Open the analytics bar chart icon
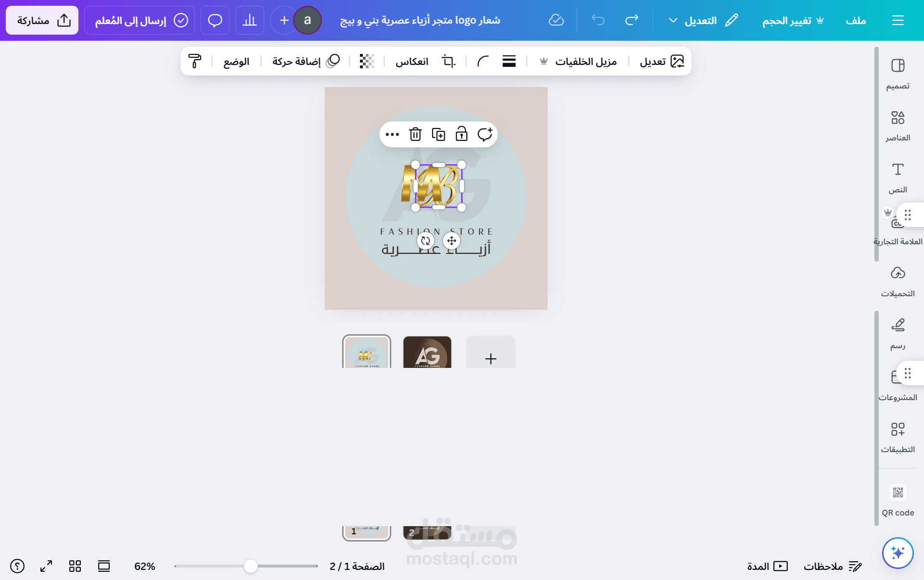The height and width of the screenshot is (580, 924). pos(249,20)
